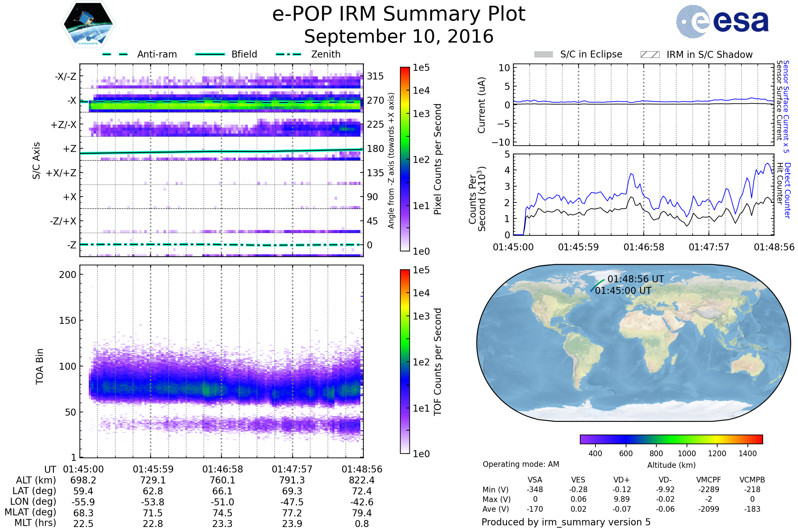798x532 pixels.
Task: Click the Produced by irm_summary version 5 text
Action: point(566,522)
